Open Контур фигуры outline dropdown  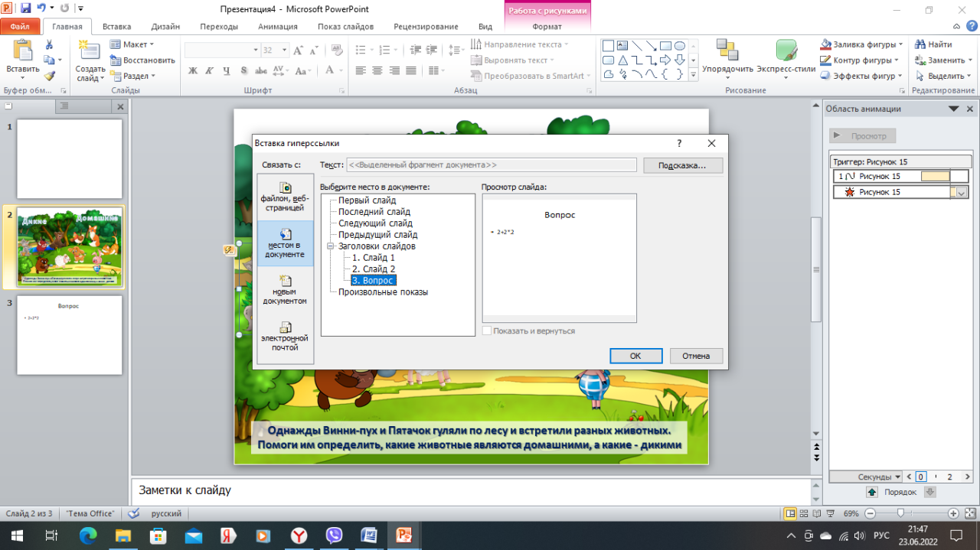(860, 60)
